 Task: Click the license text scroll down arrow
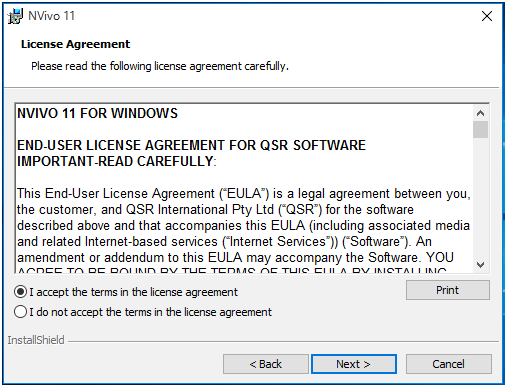coord(480,265)
